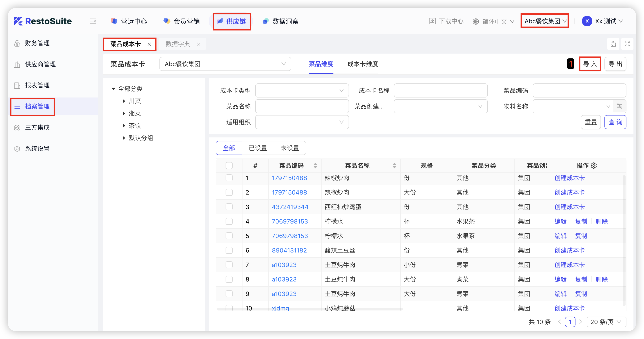Viewport: 644px width, 339px height.
Task: Open the download center icon
Action: [x=432, y=21]
